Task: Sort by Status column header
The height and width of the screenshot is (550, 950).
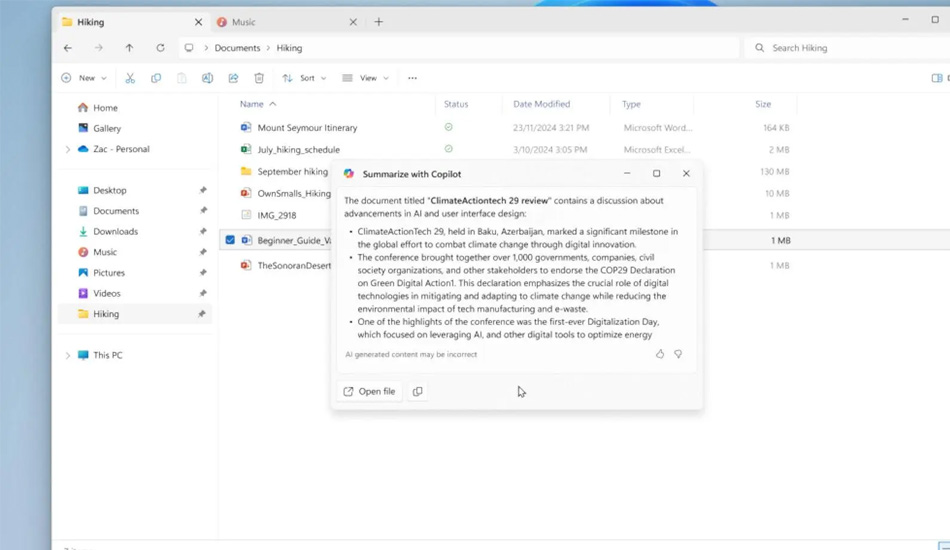Action: coord(456,104)
